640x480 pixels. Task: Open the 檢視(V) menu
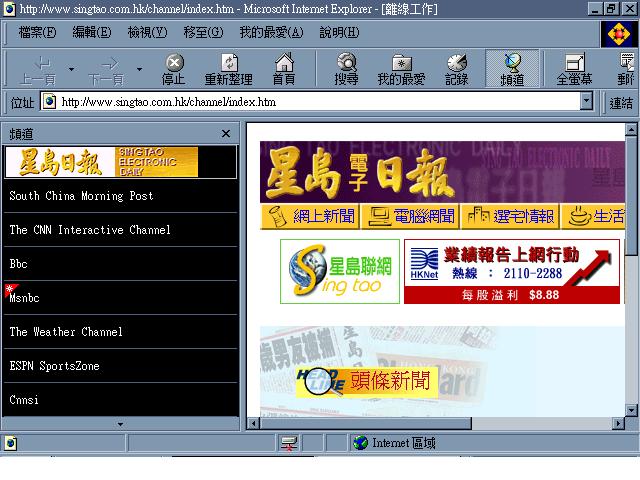147,32
